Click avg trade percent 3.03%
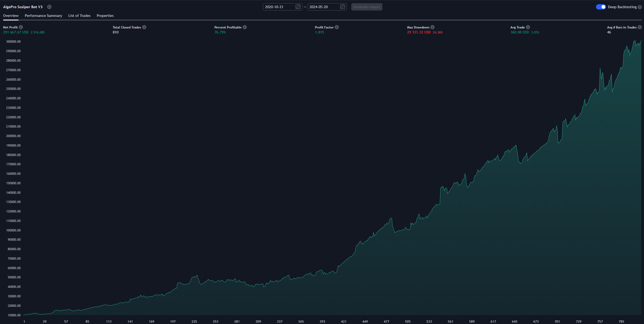Viewport: 644px width, 324px height. tap(535, 32)
